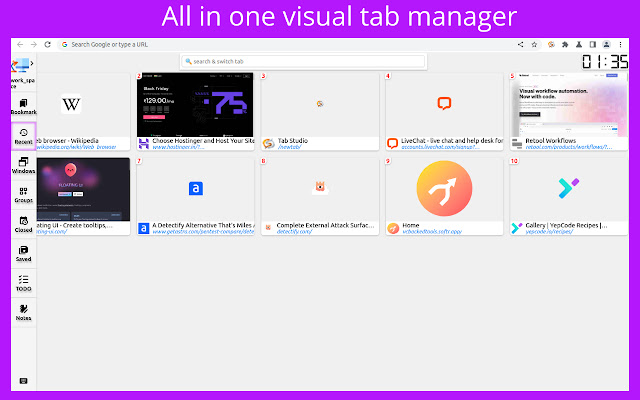Open the Hostinger Black Friday thumbnail
The width and height of the screenshot is (640, 400).
pyautogui.click(x=195, y=105)
